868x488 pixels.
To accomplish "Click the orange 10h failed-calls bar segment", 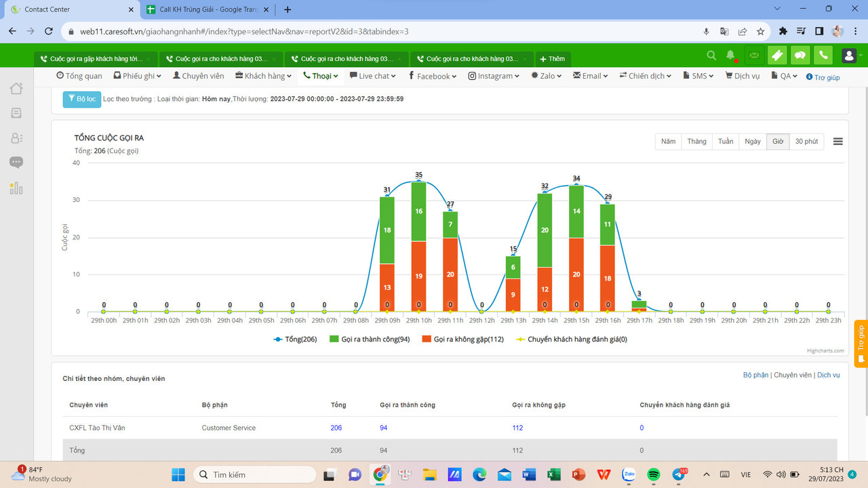I will [418, 277].
